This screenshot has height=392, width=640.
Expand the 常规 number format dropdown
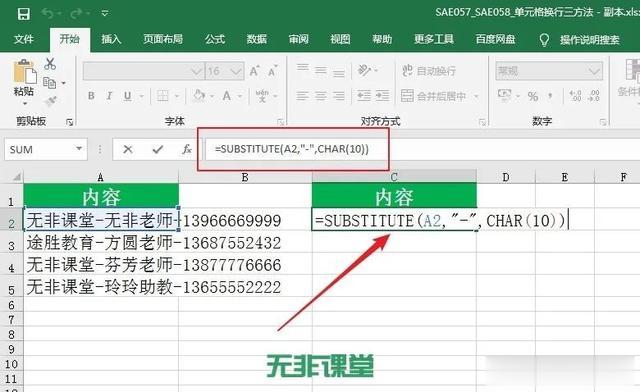594,71
